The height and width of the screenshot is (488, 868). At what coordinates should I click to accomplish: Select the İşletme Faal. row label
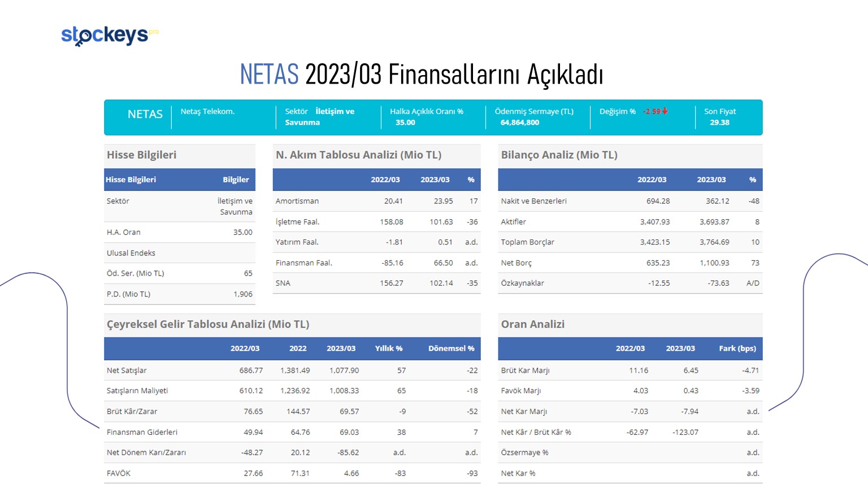[297, 221]
